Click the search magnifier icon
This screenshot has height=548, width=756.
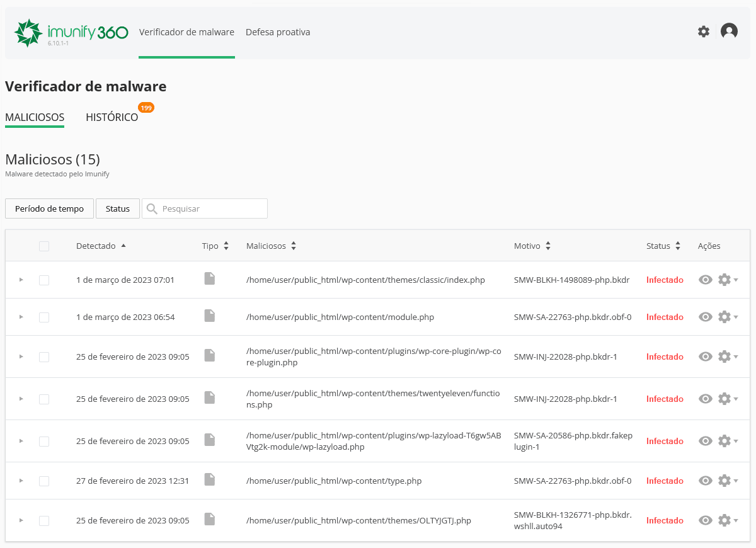[x=152, y=208]
